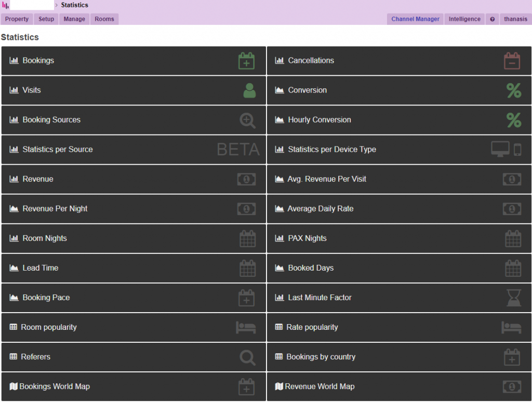Click the magnifier-plus icon for Booking Sources
Screen dimensions: 532x402
click(247, 120)
